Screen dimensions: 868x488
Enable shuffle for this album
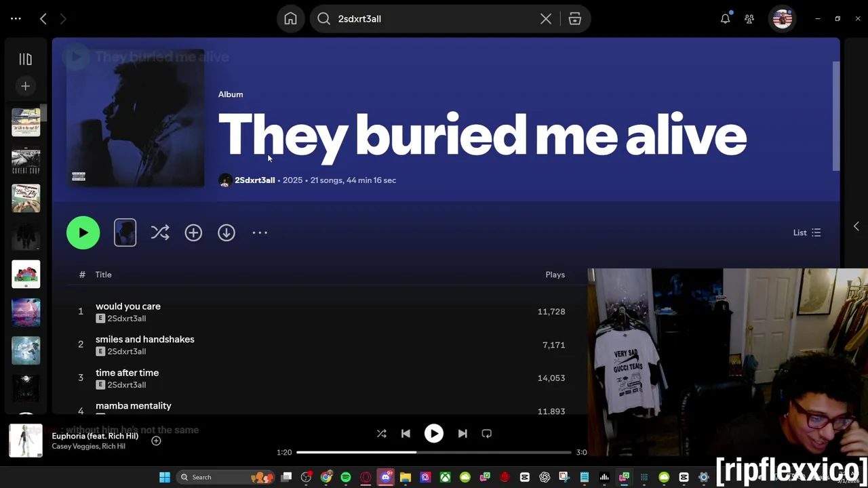click(160, 232)
